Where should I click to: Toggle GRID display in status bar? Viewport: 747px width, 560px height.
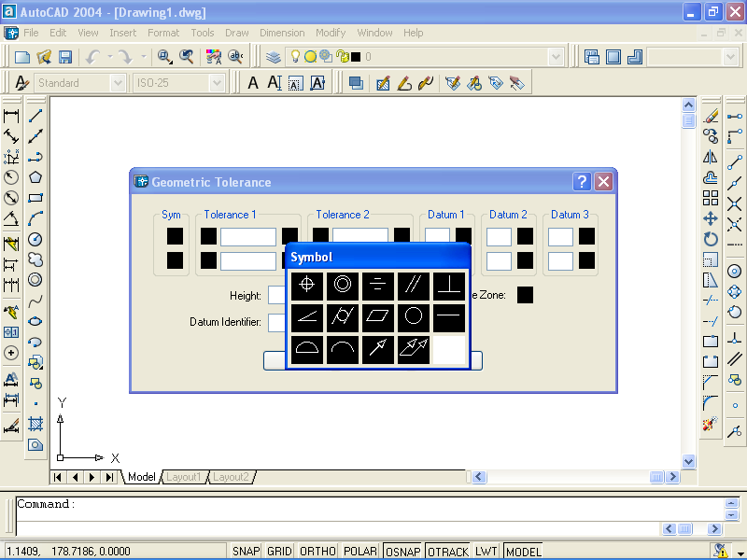tap(279, 552)
